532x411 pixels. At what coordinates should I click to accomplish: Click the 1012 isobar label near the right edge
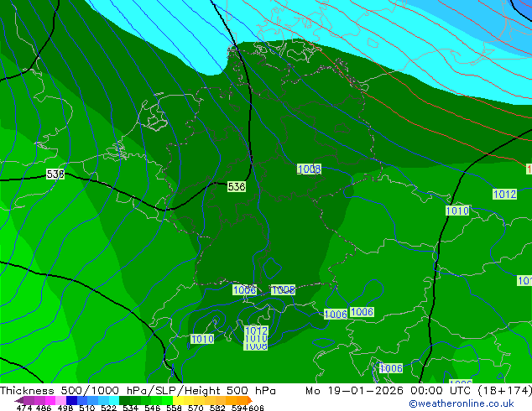[x=504, y=195]
